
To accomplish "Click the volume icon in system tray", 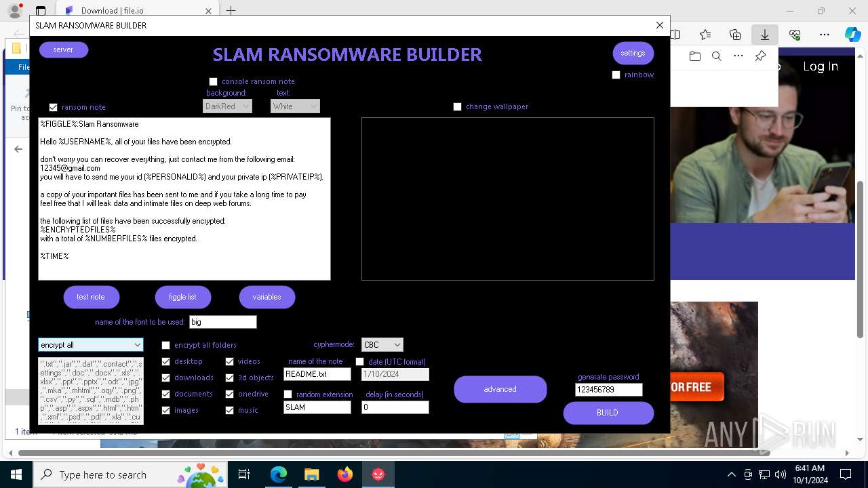I will [x=781, y=474].
